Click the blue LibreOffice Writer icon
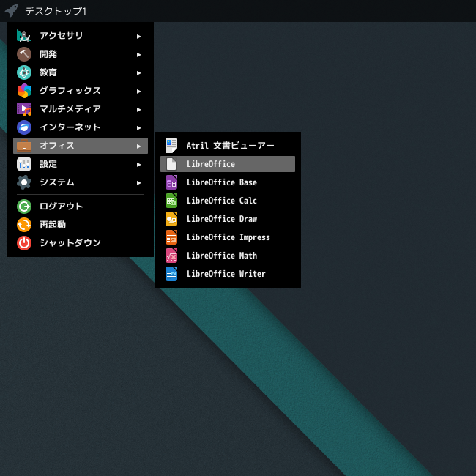The width and height of the screenshot is (476, 476). 171,274
